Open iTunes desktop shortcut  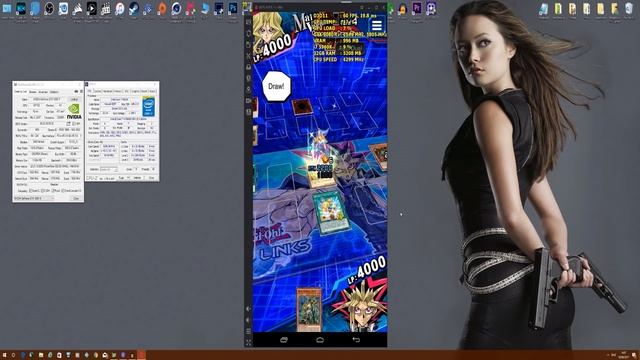(120, 8)
